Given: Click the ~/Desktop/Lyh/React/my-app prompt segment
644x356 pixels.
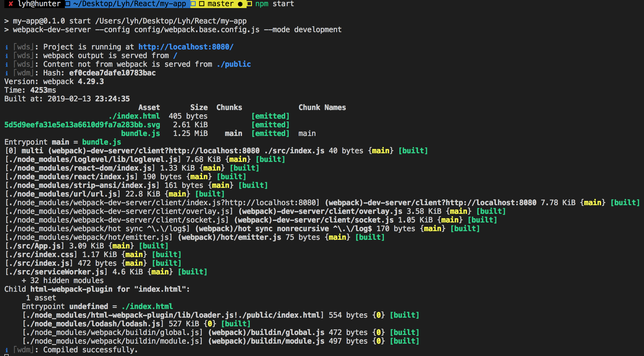Looking at the screenshot, I should 130,4.
